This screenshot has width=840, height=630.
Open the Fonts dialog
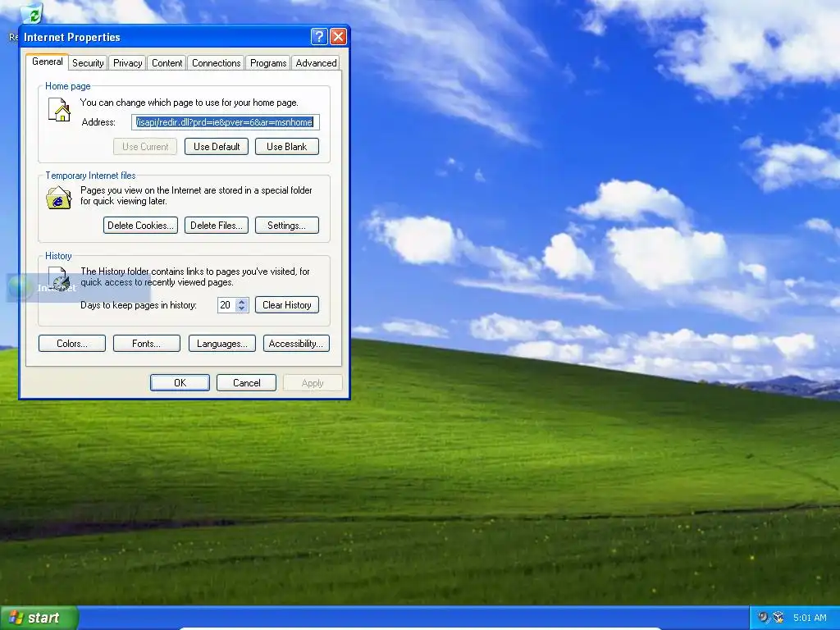point(146,344)
